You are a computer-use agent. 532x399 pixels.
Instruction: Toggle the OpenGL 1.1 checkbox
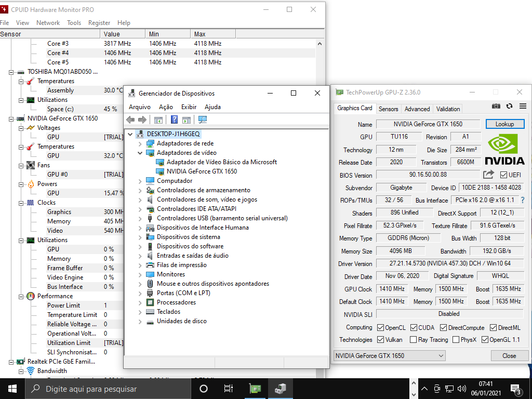pos(485,340)
